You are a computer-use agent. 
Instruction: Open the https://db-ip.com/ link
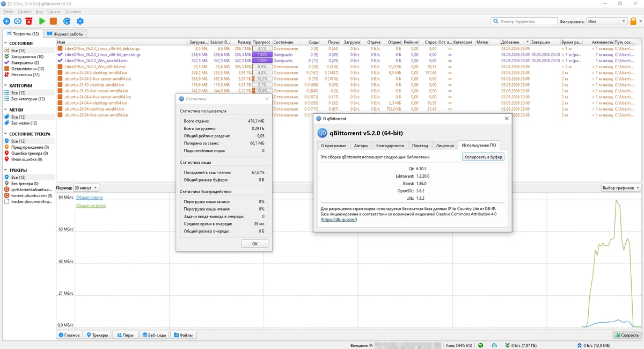coord(339,220)
